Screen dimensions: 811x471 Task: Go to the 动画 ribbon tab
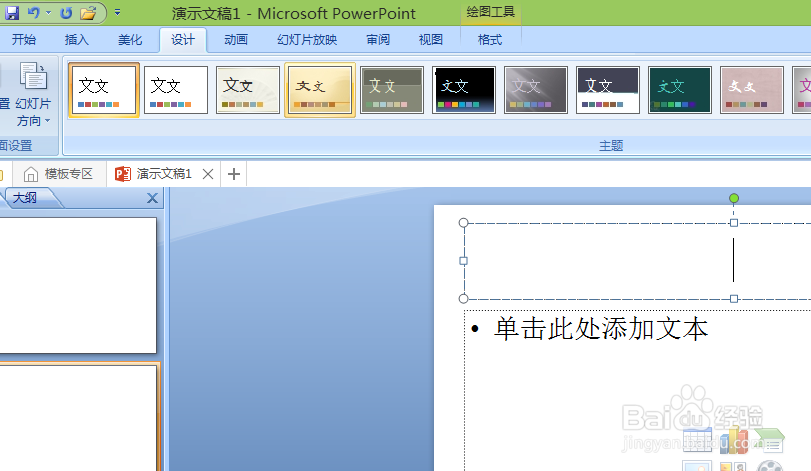coord(236,40)
